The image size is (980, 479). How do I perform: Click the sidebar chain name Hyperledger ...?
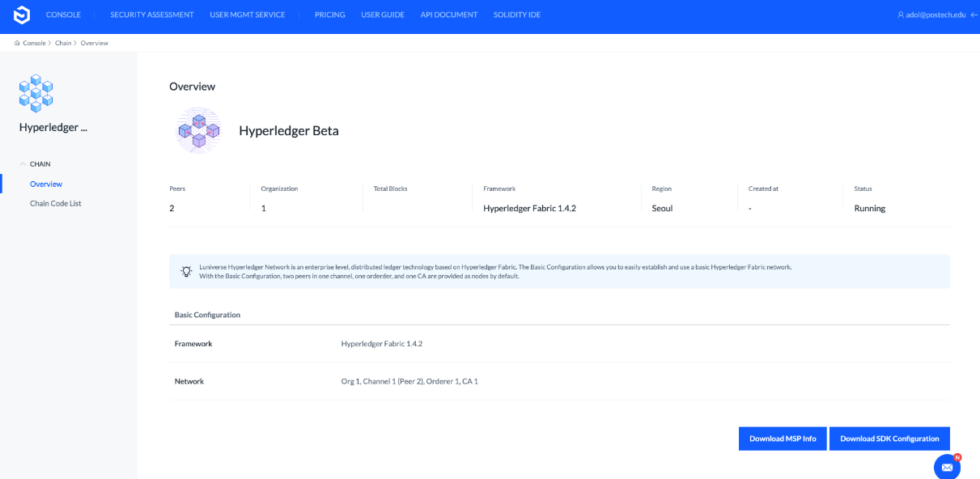53,127
